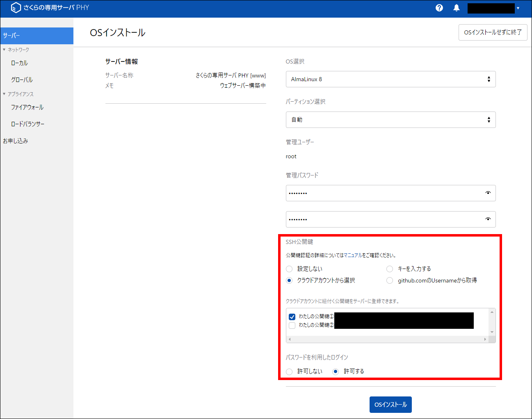Viewport: 532px width, 419px height.
Task: Click the key list horizontal scrollbar track
Action: pos(387,339)
